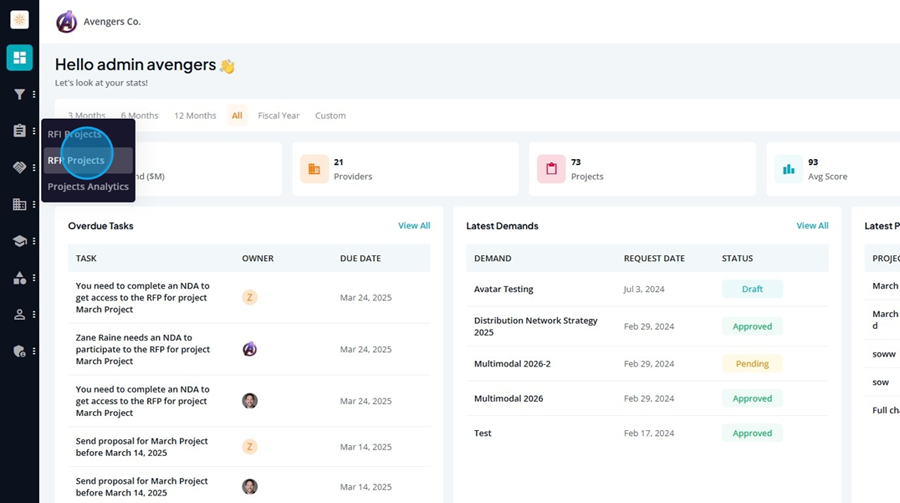Expand the graduation cap icon's three-dot menu
This screenshot has height=503, width=900.
click(34, 241)
